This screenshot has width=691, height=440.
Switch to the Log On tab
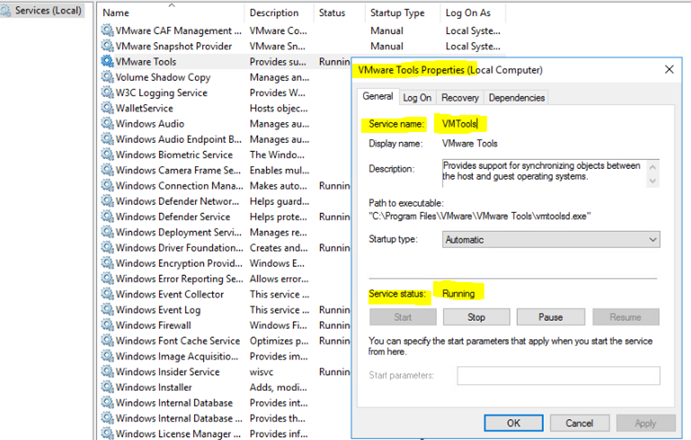(x=417, y=98)
